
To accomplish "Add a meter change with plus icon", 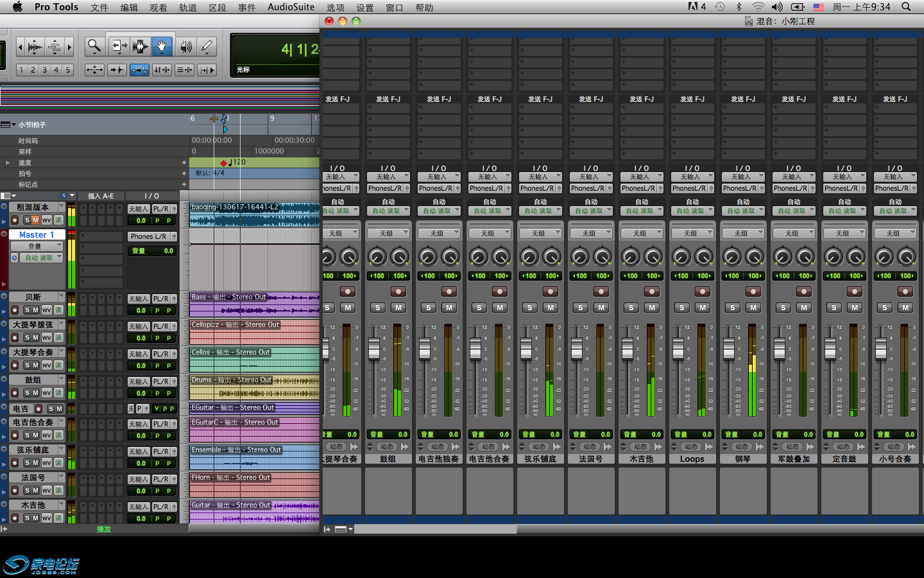I will click(x=184, y=173).
